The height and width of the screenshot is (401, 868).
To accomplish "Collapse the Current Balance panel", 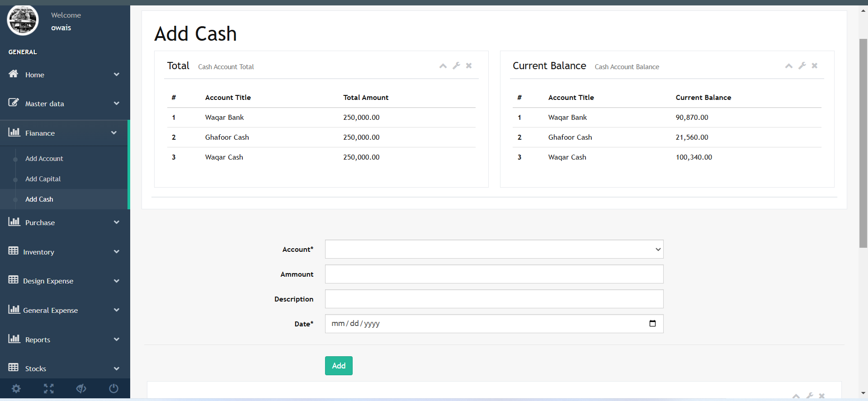I will (789, 66).
